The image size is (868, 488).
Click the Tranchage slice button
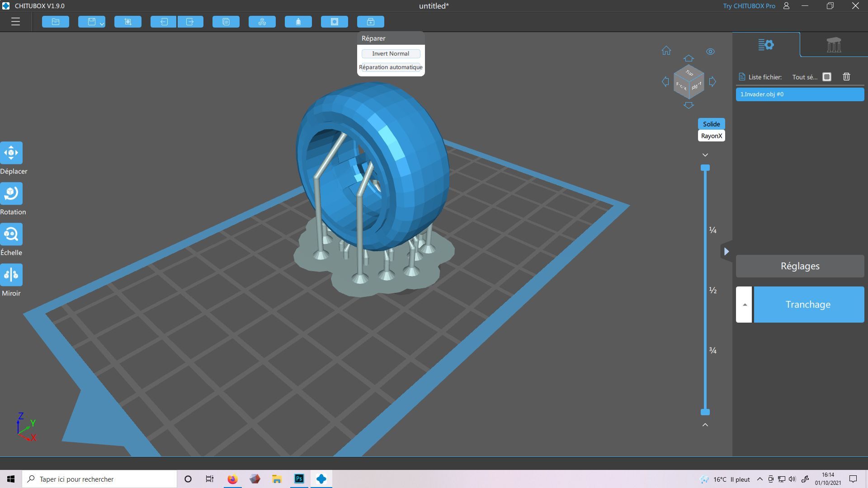(x=808, y=305)
